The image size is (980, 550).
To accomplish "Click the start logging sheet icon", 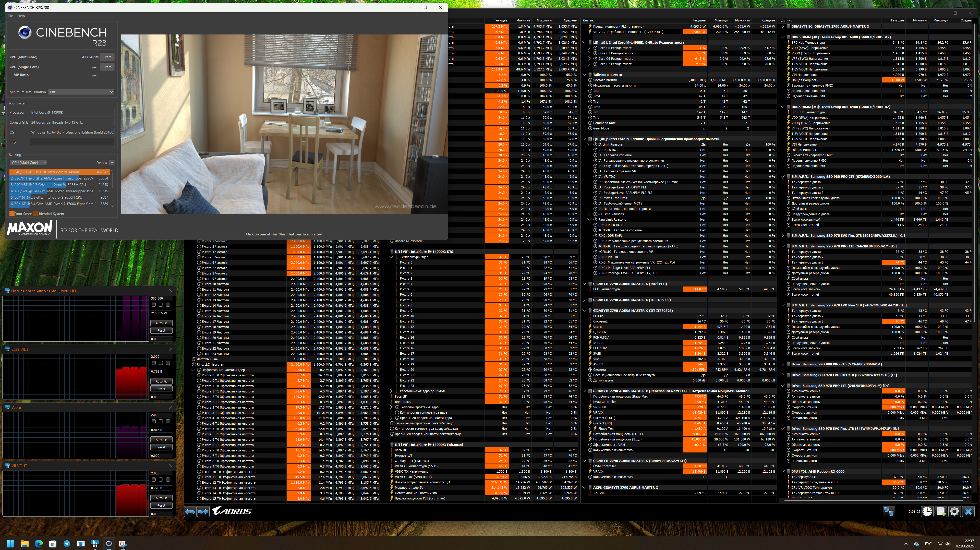I will coord(941,511).
